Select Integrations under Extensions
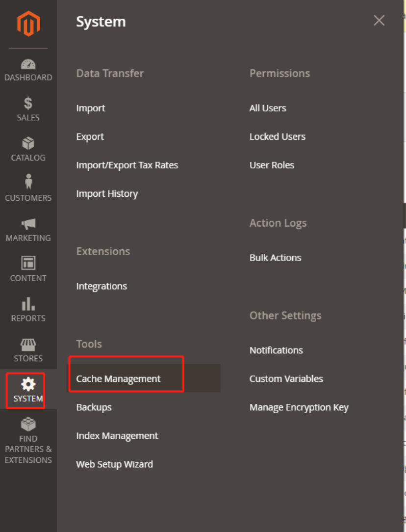Screen dimensions: 406x532 point(101,286)
